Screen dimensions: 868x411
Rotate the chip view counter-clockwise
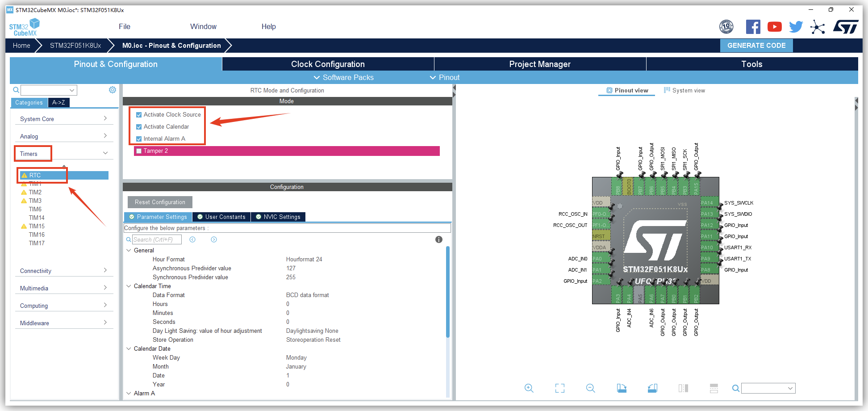tap(652, 388)
